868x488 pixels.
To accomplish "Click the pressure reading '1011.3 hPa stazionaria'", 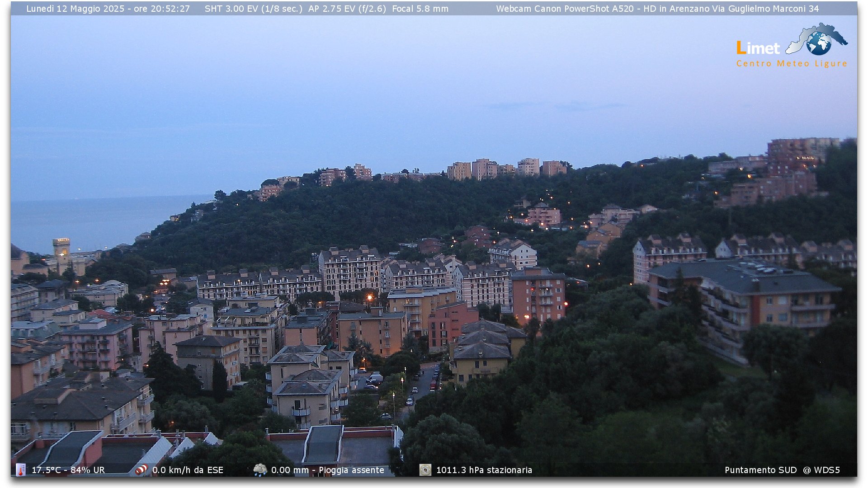I will click(484, 470).
